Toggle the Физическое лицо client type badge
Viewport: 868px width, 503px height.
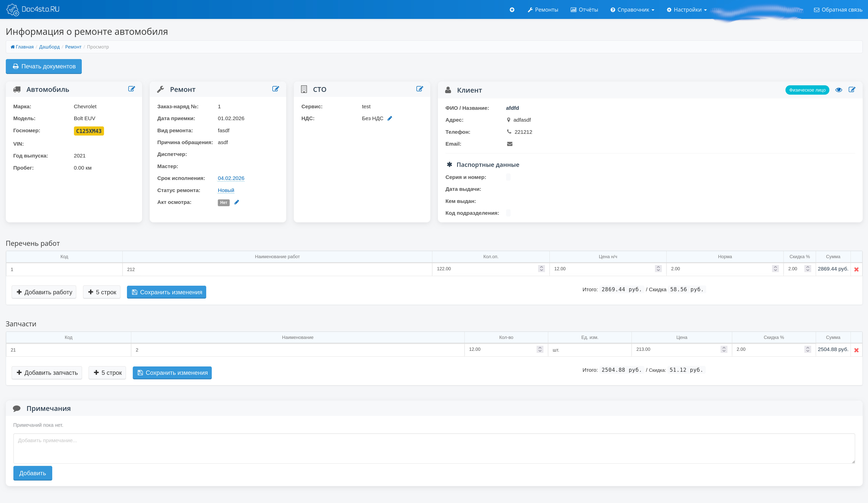click(x=807, y=90)
